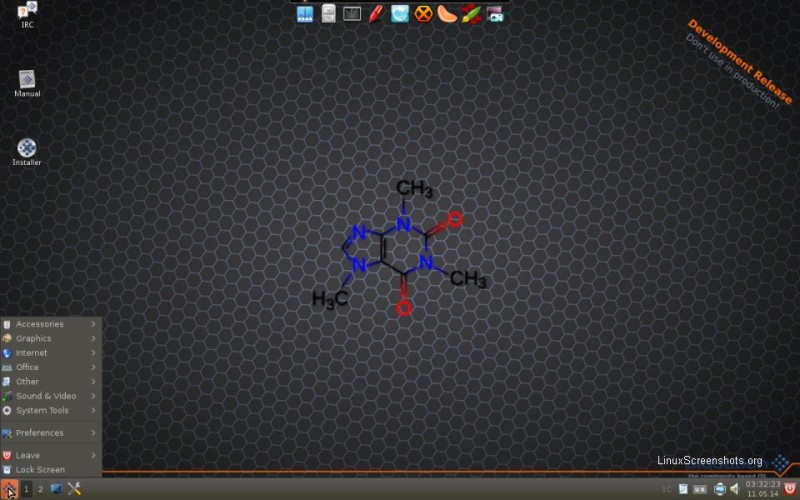
Task: Click the show desktop panel icon
Action: pos(56,489)
